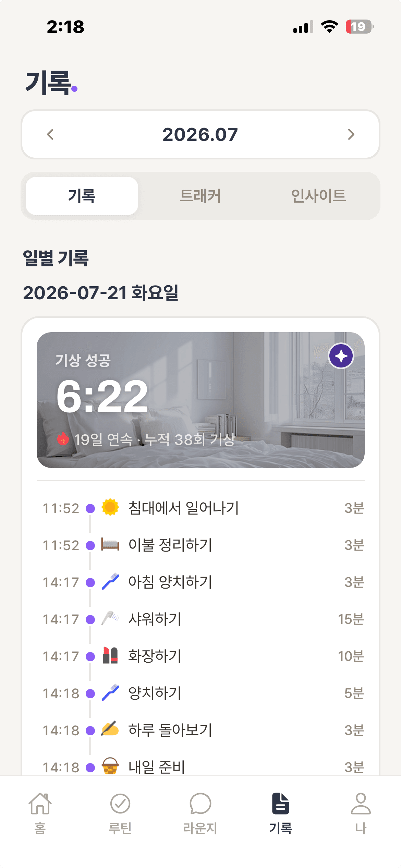
Task: Tap the 6:22 wake-up success card image
Action: click(x=200, y=400)
